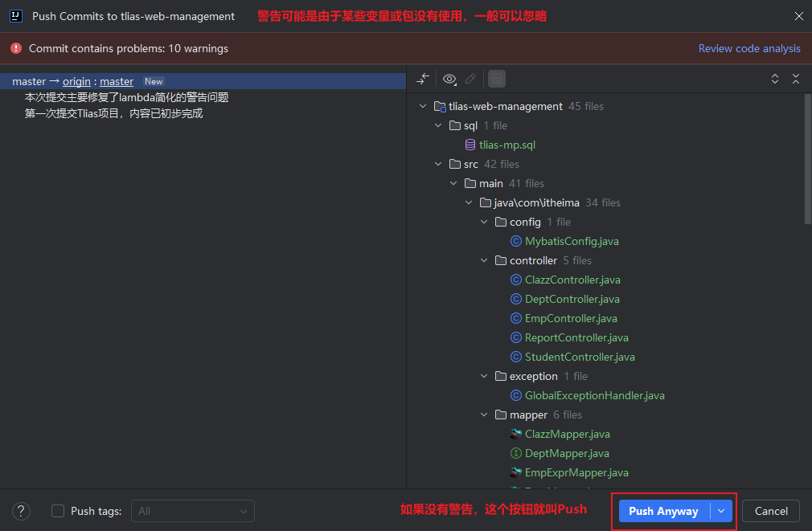Collapse the src folder chevron

(438, 164)
